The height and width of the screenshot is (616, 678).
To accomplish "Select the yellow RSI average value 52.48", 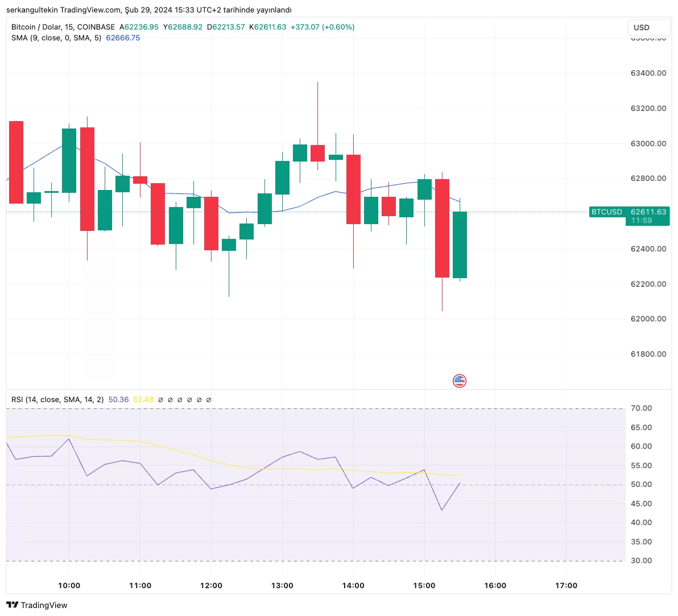I will coord(143,400).
